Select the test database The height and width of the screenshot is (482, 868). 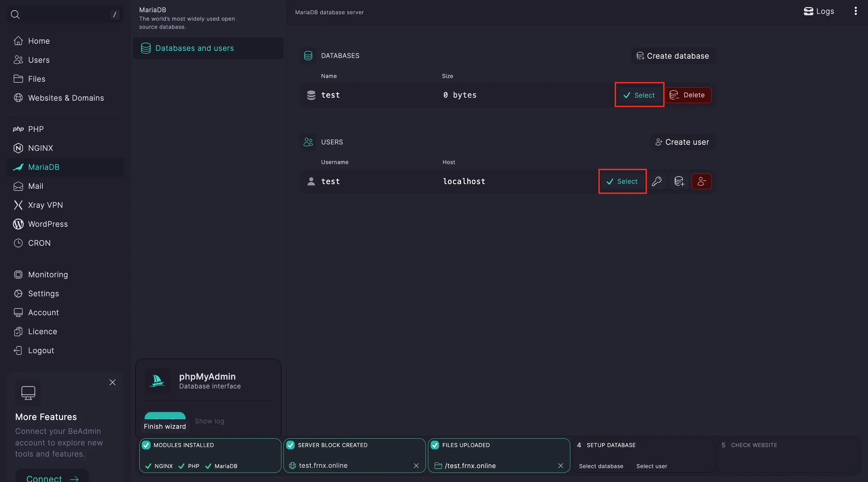click(639, 95)
